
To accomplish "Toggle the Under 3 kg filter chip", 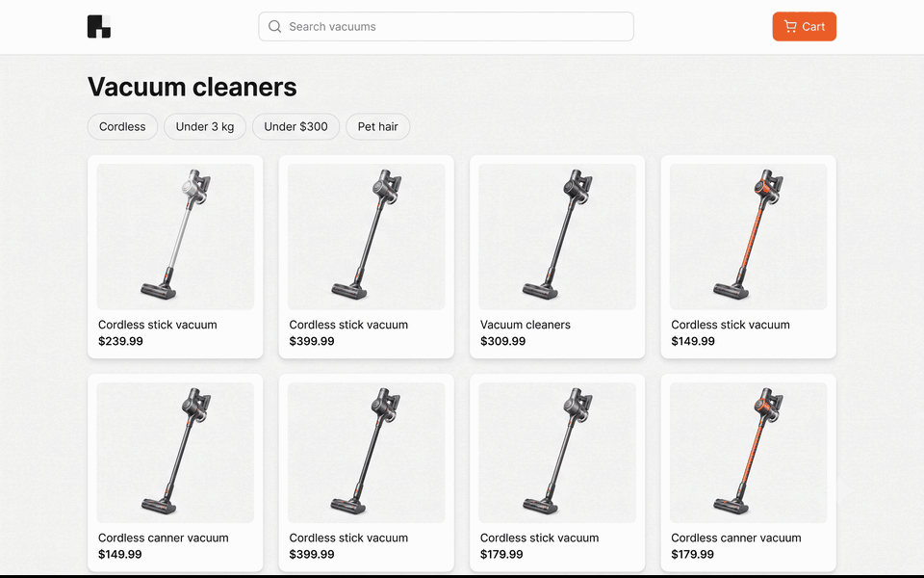I will tap(205, 127).
